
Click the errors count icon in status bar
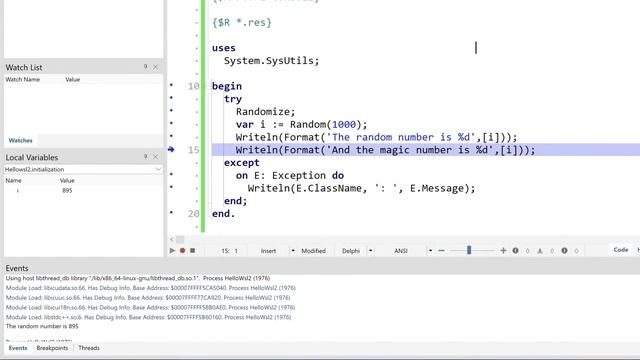pyautogui.click(x=516, y=251)
